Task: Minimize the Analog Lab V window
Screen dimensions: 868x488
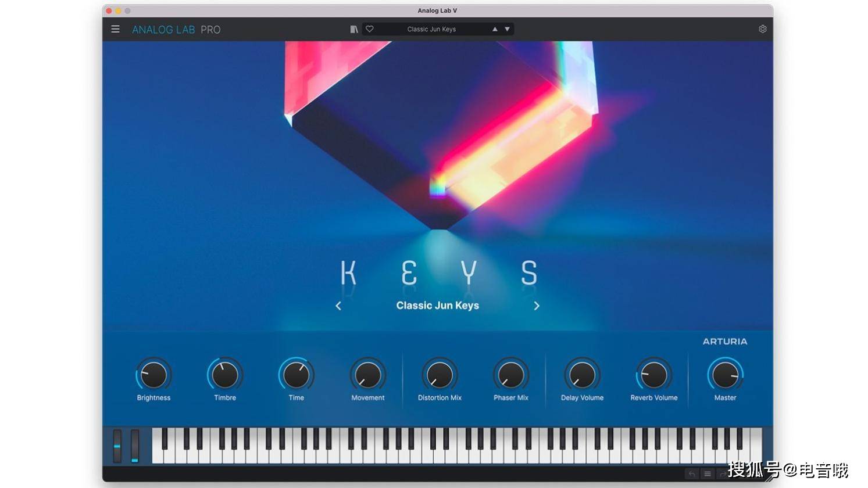Action: (118, 11)
